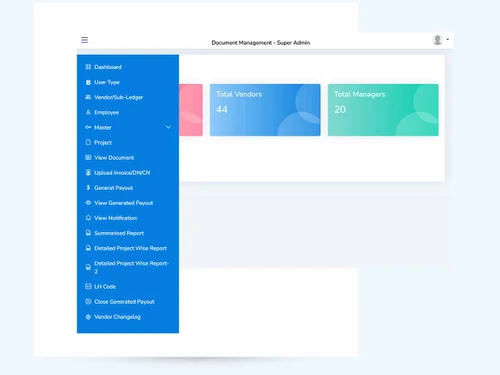Click the Total Vendors value 44
The image size is (500, 375).
(x=222, y=109)
